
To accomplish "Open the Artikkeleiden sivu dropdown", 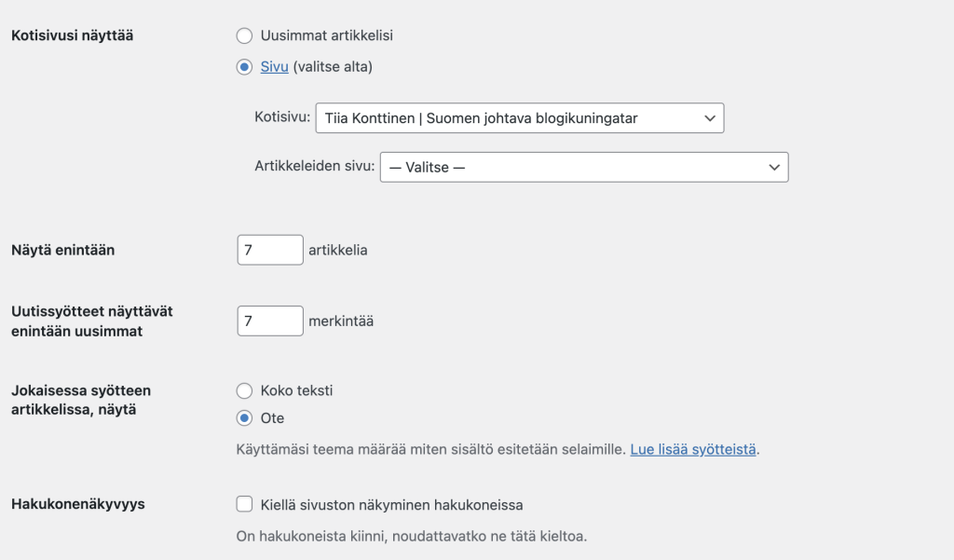I will 573,167.
